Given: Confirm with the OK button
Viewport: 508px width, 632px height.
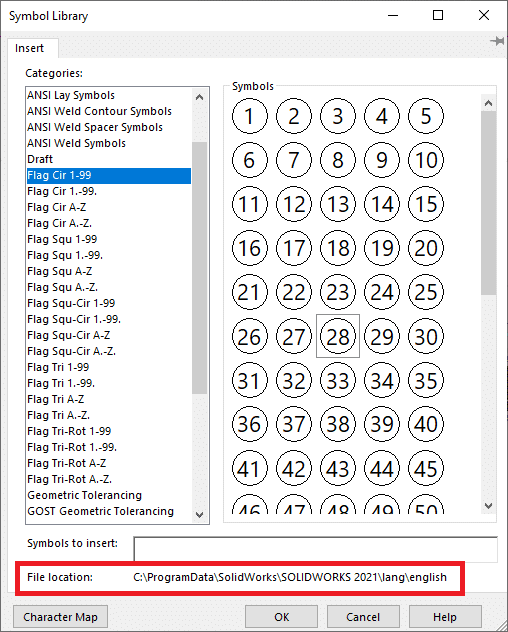Looking at the screenshot, I should point(281,617).
